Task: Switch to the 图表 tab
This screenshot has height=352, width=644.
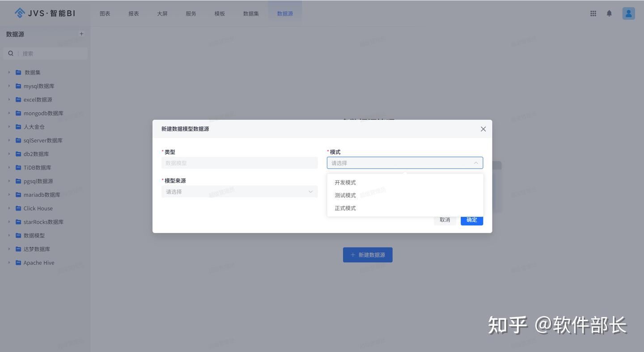Action: click(x=105, y=13)
